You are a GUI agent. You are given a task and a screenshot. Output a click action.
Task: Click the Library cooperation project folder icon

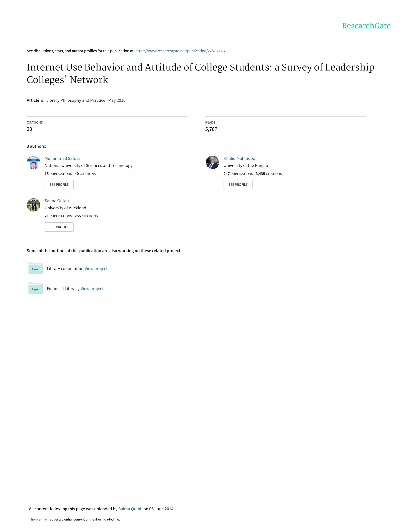click(36, 268)
